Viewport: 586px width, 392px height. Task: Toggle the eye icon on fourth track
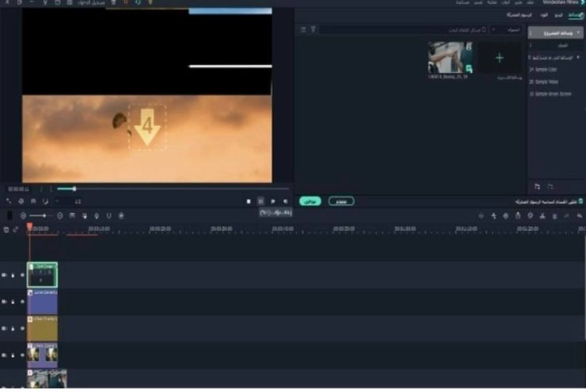tap(22, 355)
